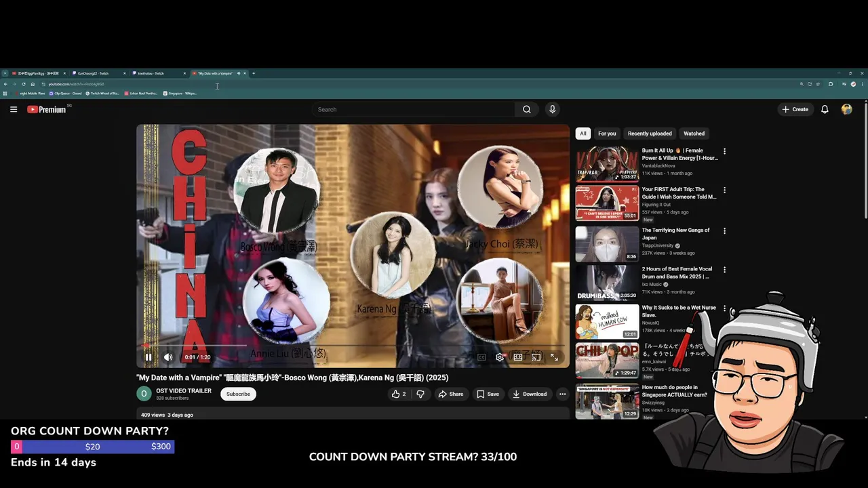Open the browser apps grid icon
Screen dimensions: 868x488
point(5,94)
